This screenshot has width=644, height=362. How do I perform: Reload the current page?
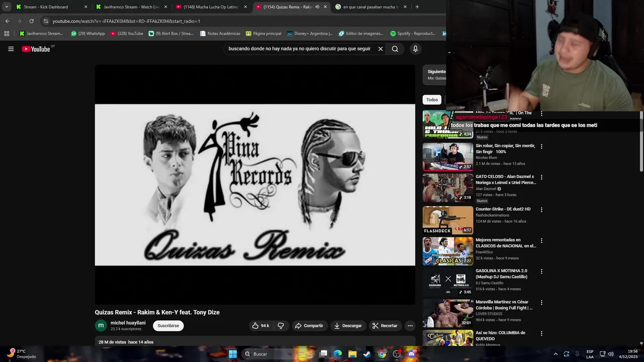[31, 21]
